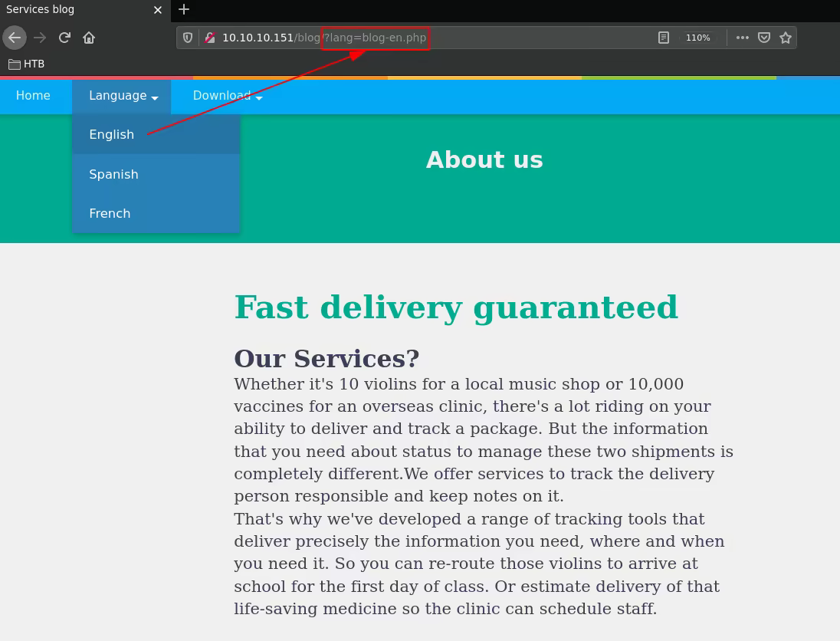Collapse the Language dropdown menu
The height and width of the screenshot is (641, 840).
[x=123, y=96]
